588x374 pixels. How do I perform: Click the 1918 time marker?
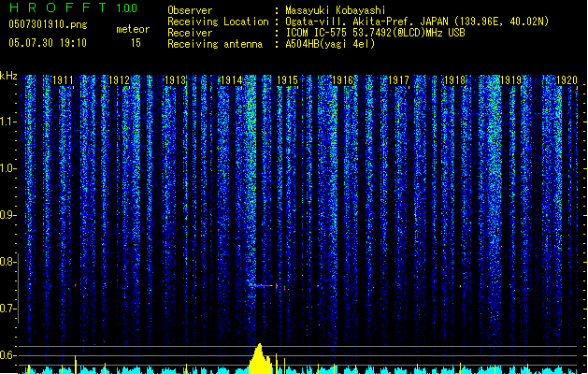[x=455, y=79]
